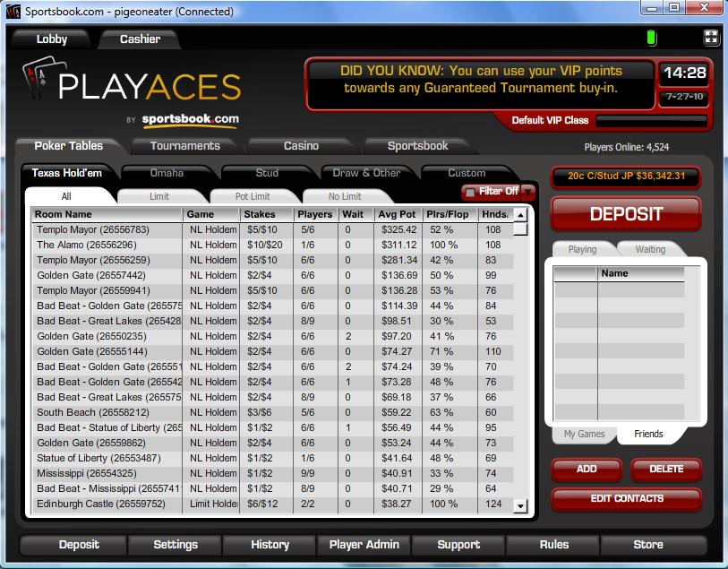728x569 pixels.
Task: Select table Mississippi (26554325)
Action: tap(273, 473)
